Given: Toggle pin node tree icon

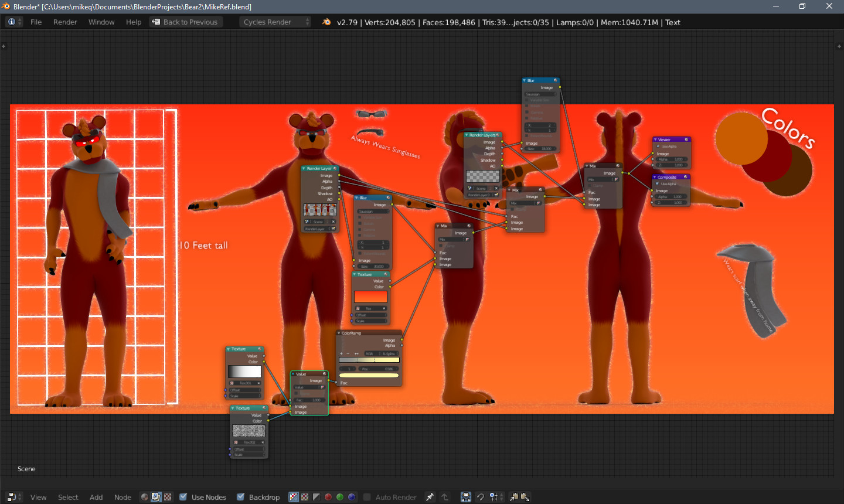Looking at the screenshot, I should tap(430, 497).
